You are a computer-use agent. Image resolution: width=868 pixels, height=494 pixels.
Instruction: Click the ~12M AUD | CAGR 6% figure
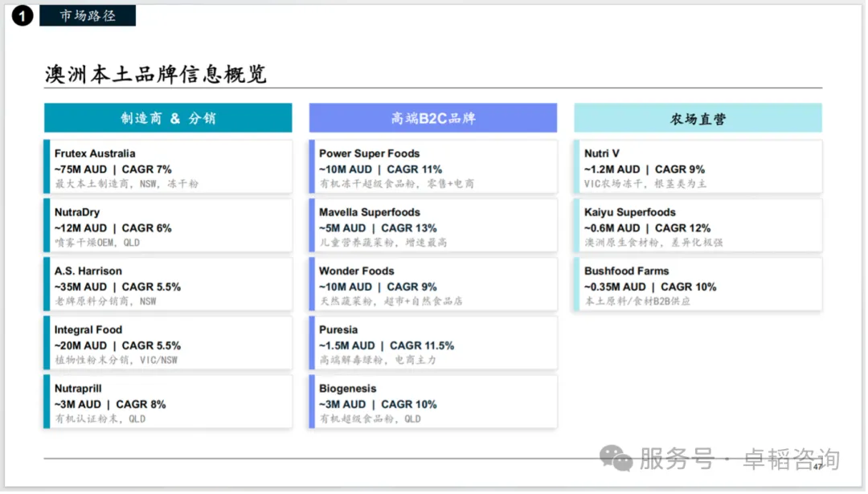(x=113, y=228)
